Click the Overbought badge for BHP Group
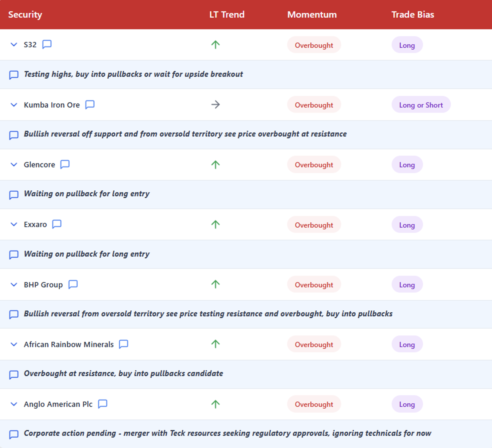The height and width of the screenshot is (448, 492). coord(314,284)
